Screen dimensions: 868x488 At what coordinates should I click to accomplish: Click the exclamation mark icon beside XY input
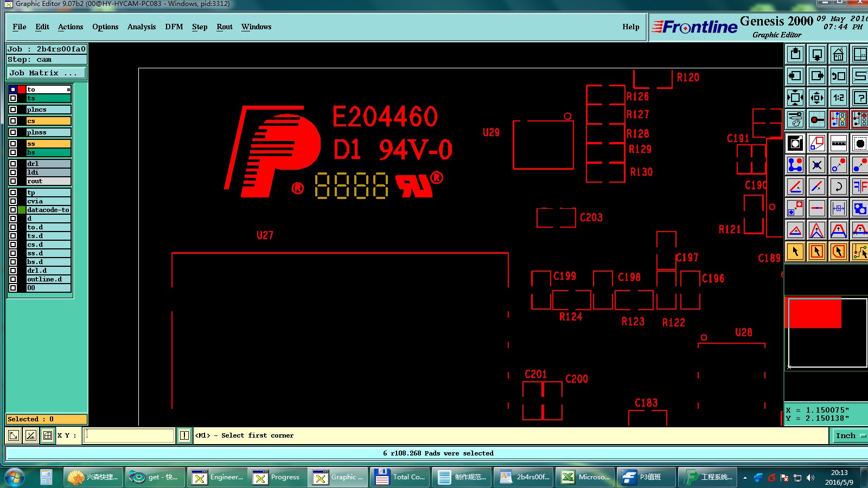(x=184, y=435)
